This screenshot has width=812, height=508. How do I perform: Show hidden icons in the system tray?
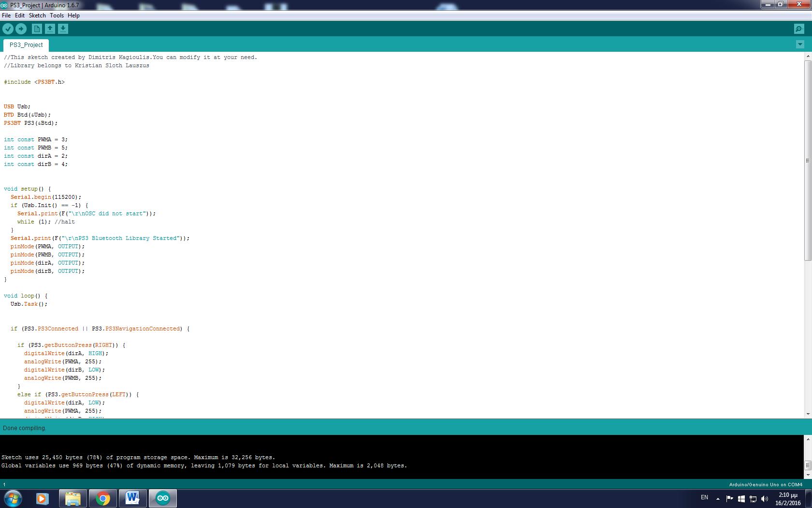717,498
